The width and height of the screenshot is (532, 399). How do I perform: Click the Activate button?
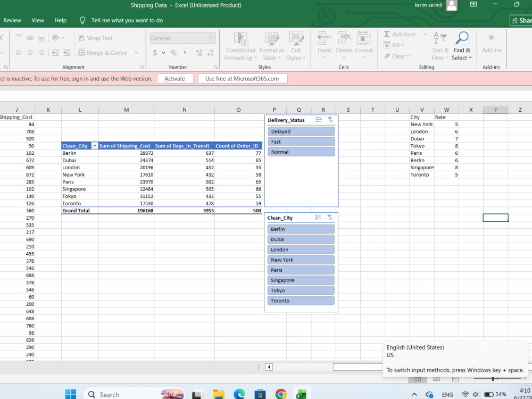pyautogui.click(x=175, y=79)
